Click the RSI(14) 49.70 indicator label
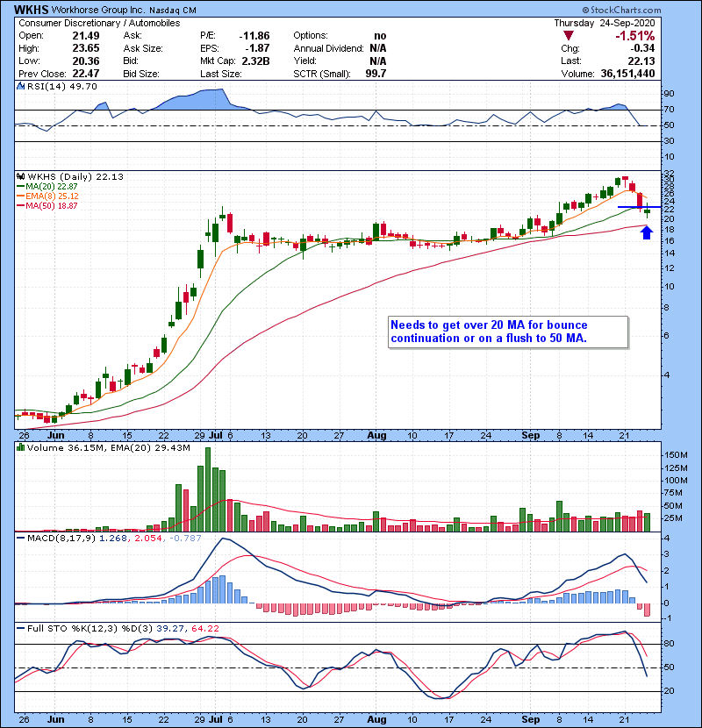702x728 pixels. click(61, 86)
